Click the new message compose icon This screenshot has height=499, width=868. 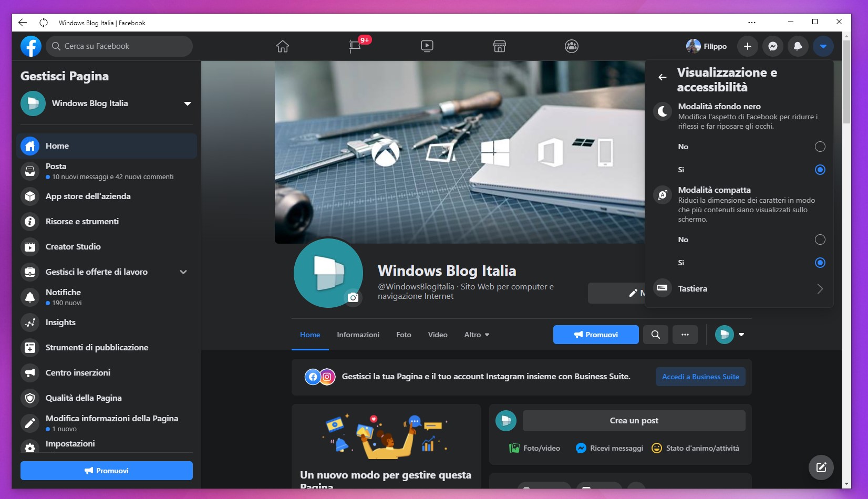click(821, 467)
